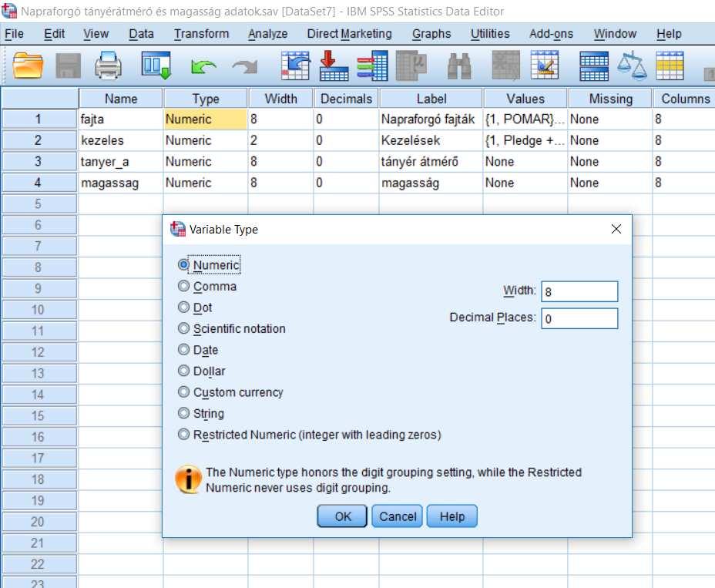
Task: Open the Data menu
Action: point(141,34)
